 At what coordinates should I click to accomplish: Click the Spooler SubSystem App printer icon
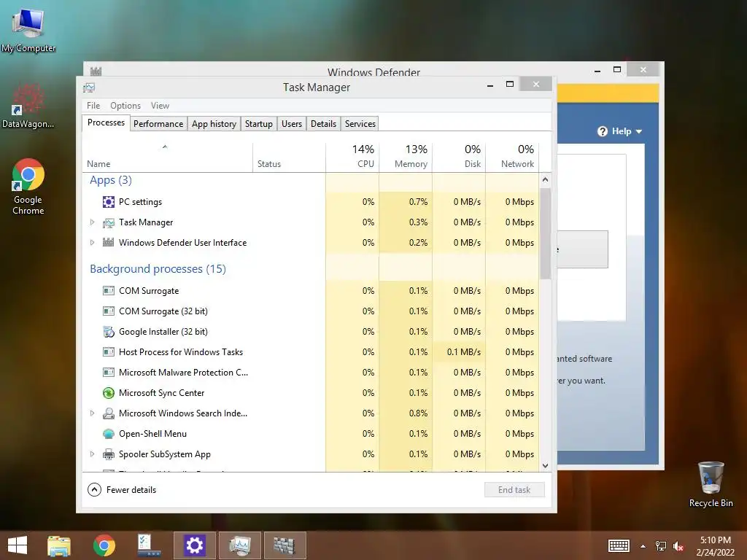click(108, 454)
